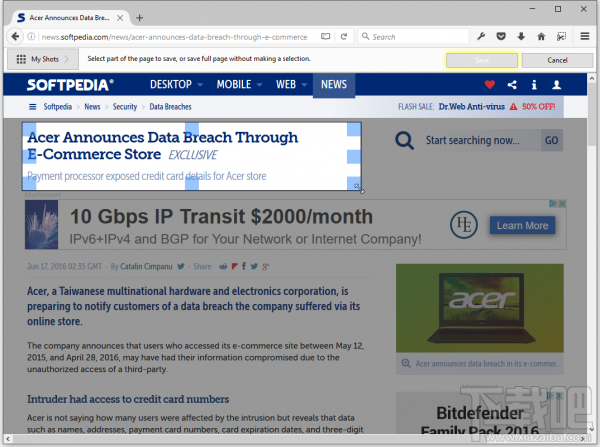Image resolution: width=600 pixels, height=447 pixels.
Task: Share the article on Facebook
Action: (x=244, y=266)
